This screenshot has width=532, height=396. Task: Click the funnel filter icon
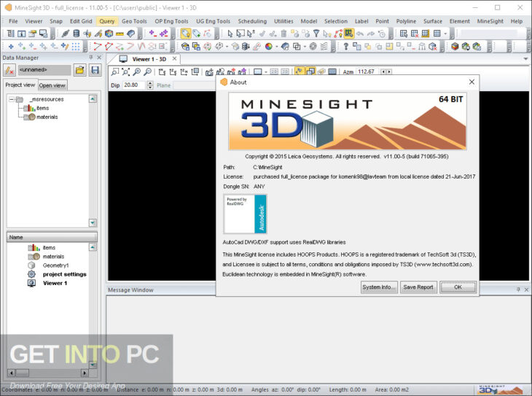point(316,34)
